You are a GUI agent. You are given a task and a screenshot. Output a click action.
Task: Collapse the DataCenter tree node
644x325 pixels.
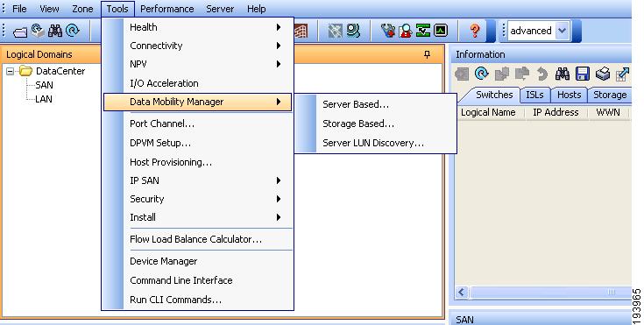(10, 72)
